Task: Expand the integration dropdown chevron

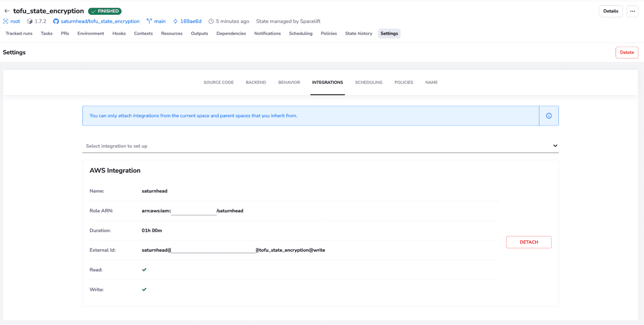Action: pos(555,146)
